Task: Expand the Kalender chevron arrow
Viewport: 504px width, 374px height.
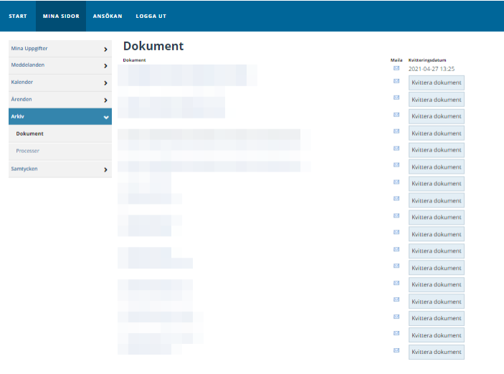Action: pos(105,83)
